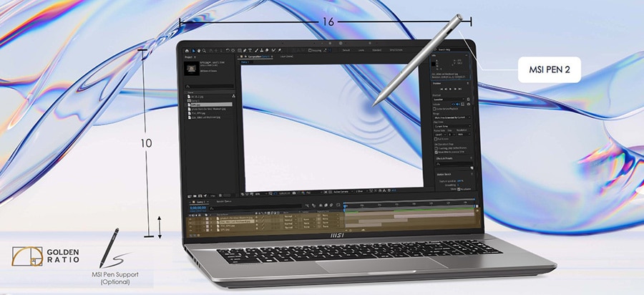Click the Home icon in the toolbar
This screenshot has width=644, height=295.
click(x=187, y=51)
